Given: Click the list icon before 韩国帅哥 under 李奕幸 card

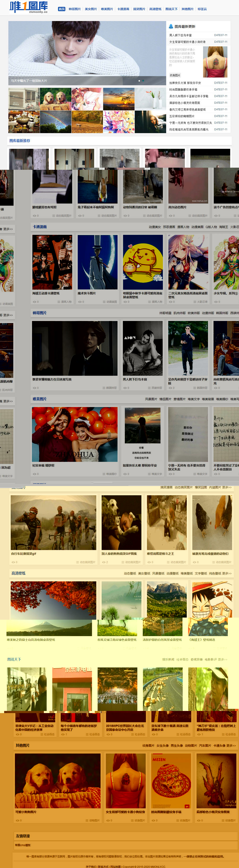Looking at the screenshot, I should click(x=104, y=388).
